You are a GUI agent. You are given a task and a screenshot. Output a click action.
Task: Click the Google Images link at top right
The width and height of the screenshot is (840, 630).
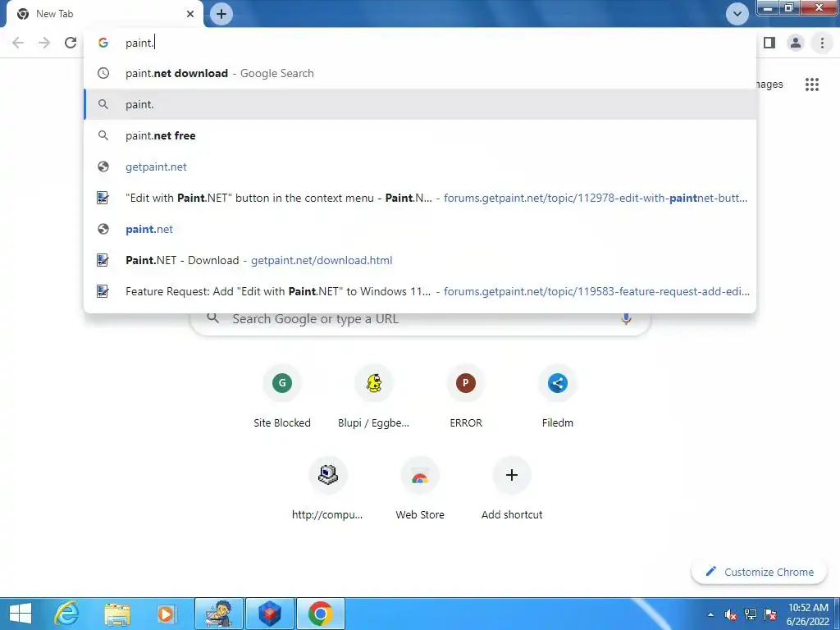769,84
